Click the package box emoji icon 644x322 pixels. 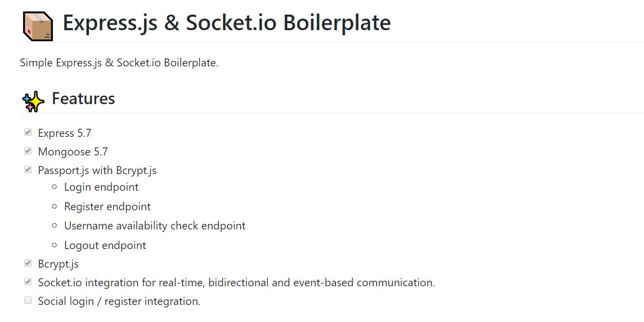38,26
